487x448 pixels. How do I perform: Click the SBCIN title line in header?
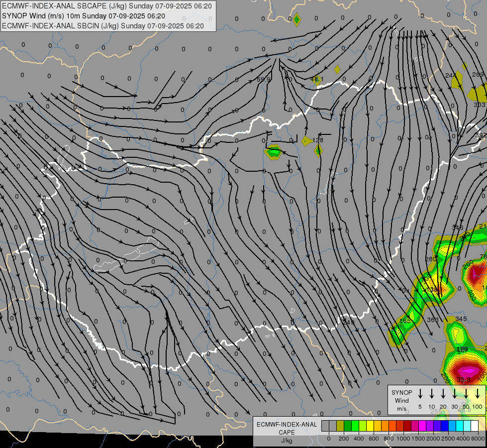point(103,26)
